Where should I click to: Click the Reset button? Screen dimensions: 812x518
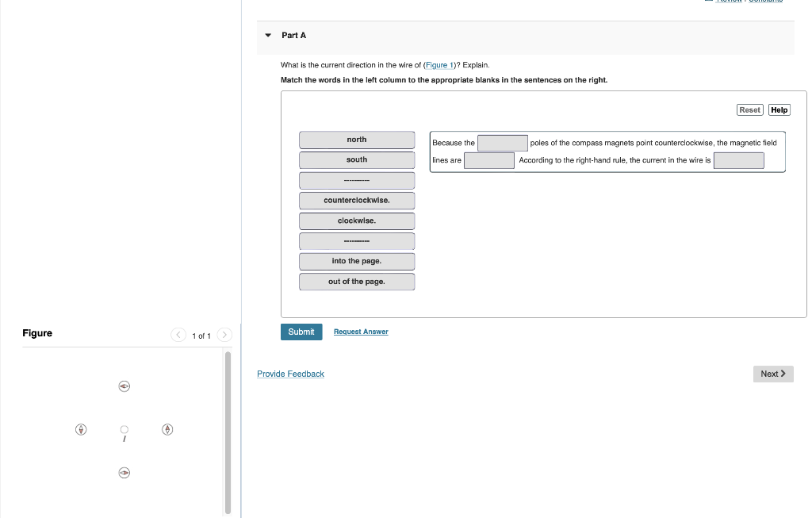749,109
